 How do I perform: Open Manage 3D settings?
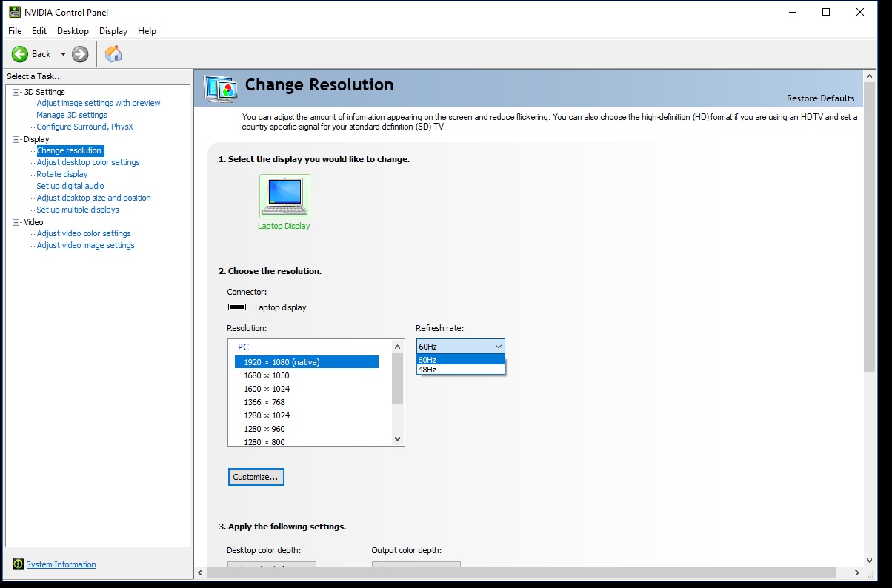point(72,115)
